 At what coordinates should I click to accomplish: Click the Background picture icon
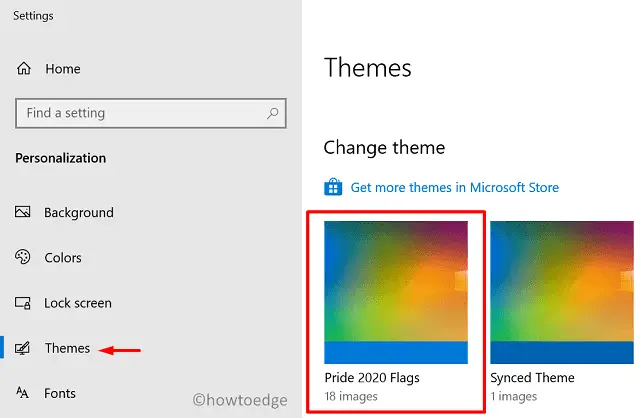pos(25,213)
